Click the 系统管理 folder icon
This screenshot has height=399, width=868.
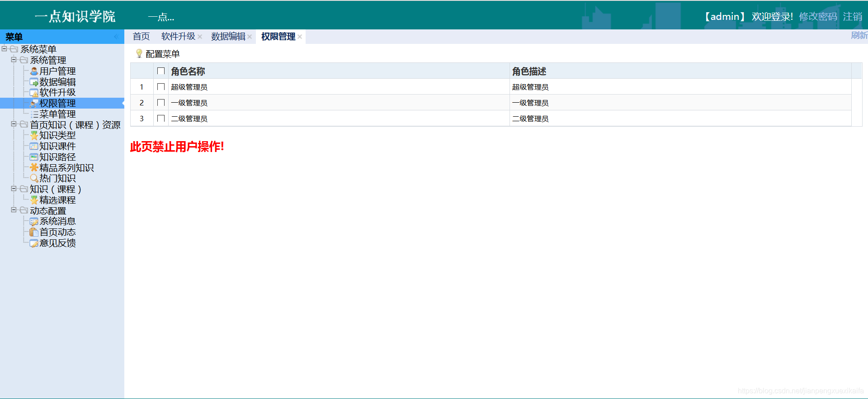click(x=24, y=60)
